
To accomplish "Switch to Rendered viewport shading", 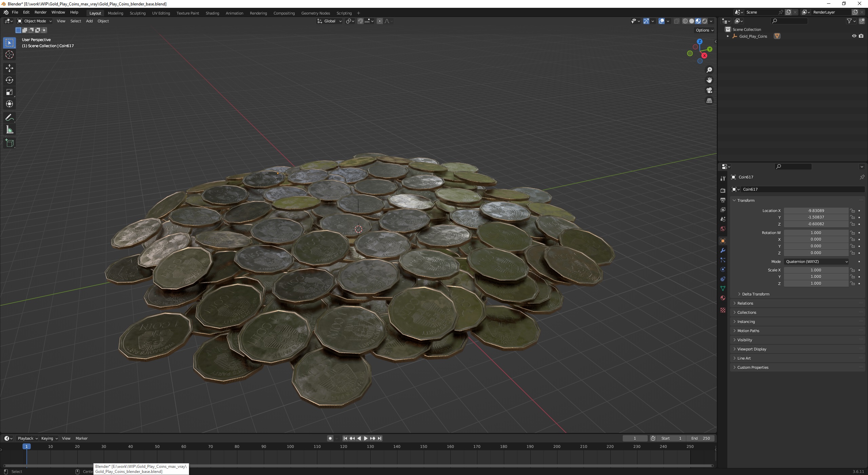I will [x=705, y=21].
